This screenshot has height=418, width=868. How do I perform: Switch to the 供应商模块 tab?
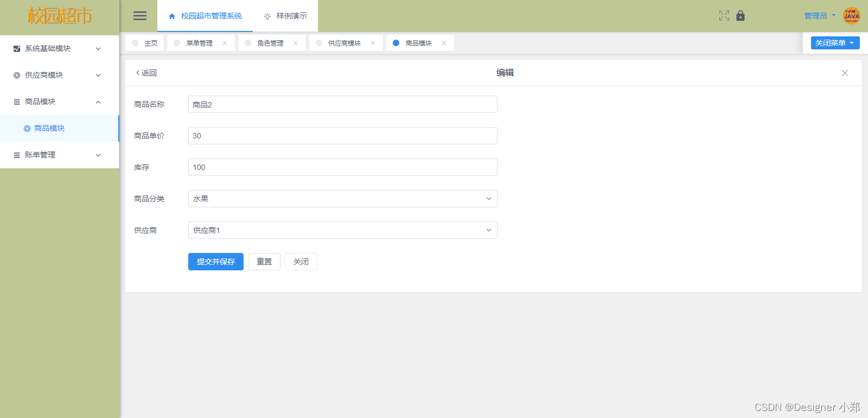pos(346,43)
